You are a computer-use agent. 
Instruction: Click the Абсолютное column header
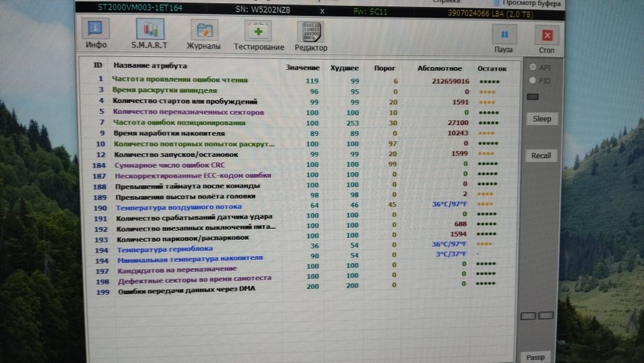pyautogui.click(x=439, y=68)
